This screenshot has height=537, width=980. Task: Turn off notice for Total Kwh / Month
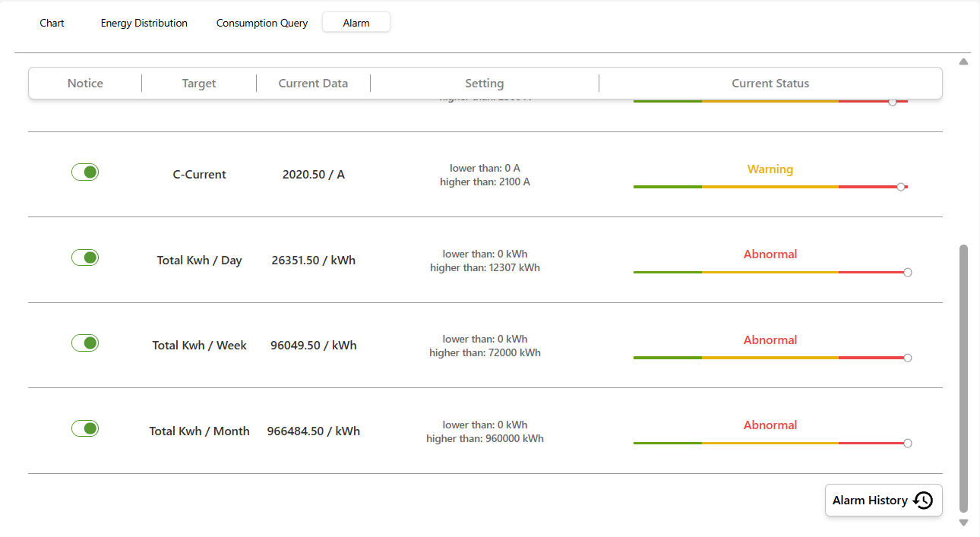(x=85, y=428)
